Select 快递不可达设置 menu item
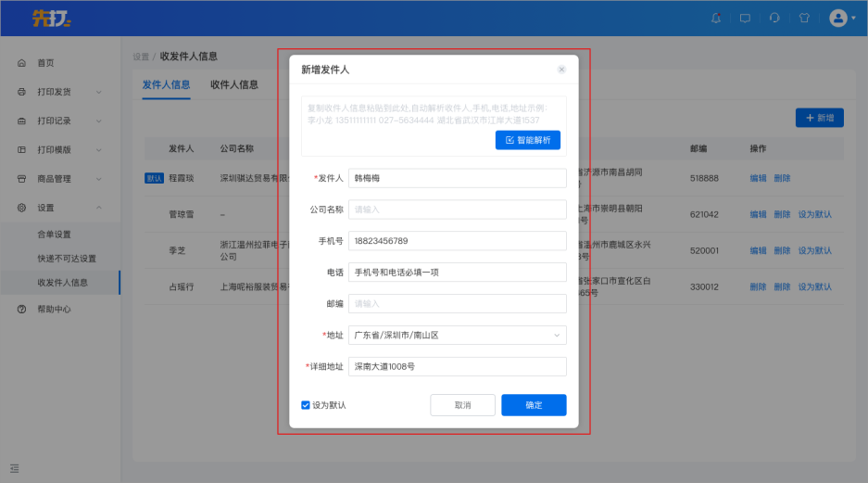The width and height of the screenshot is (868, 483). click(67, 259)
